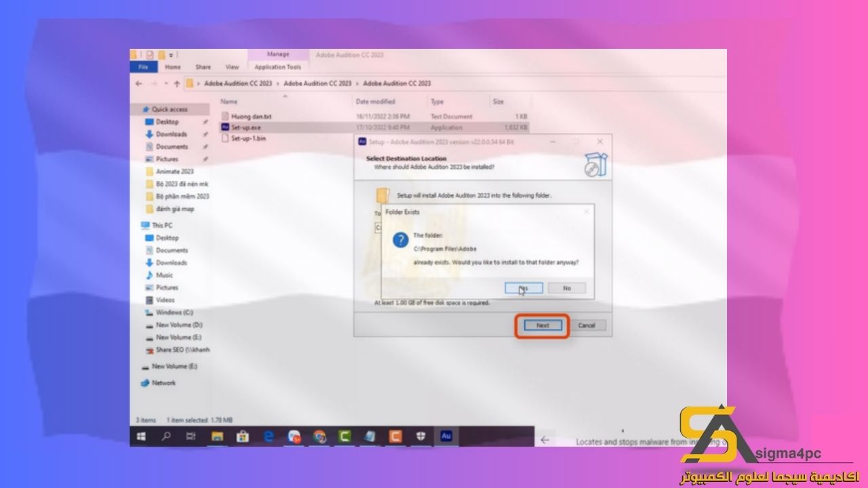
Task: Click the Next button in Setup
Action: [x=542, y=325]
